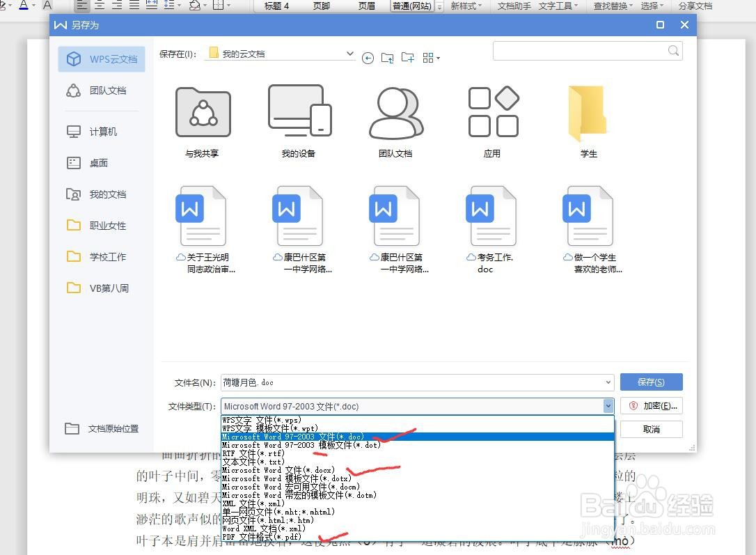
Task: Expand the 保存在 location dropdown
Action: [350, 54]
